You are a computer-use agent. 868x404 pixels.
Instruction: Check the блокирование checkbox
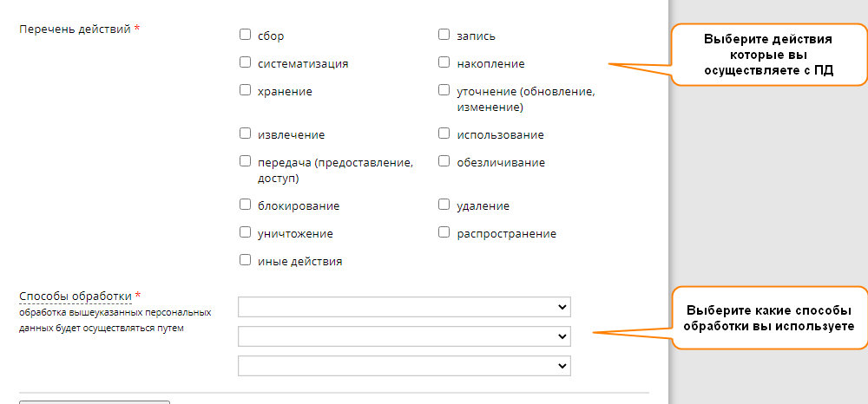coord(246,205)
